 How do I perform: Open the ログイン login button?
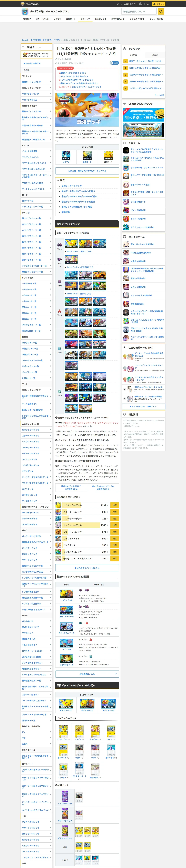[x=159, y=4]
